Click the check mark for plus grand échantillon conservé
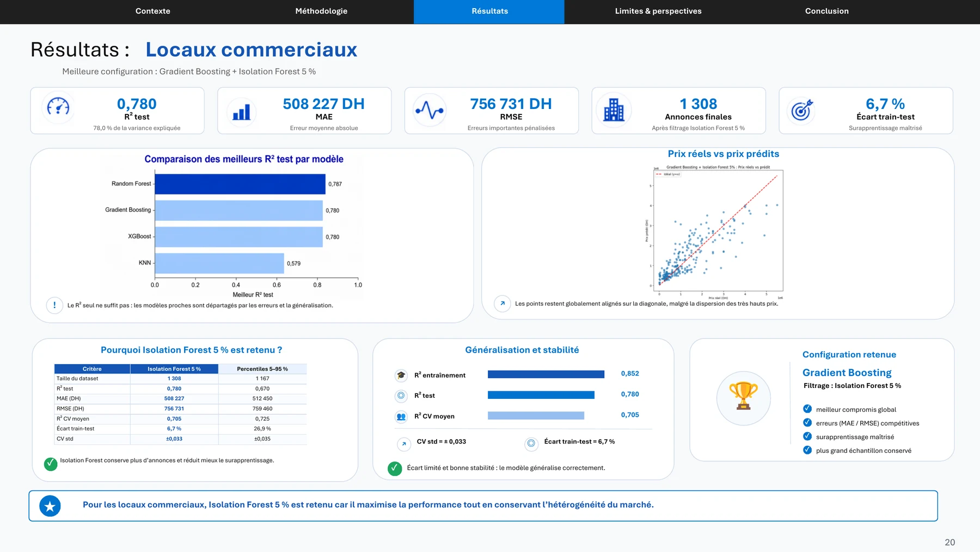The height and width of the screenshot is (552, 980). pyautogui.click(x=807, y=450)
